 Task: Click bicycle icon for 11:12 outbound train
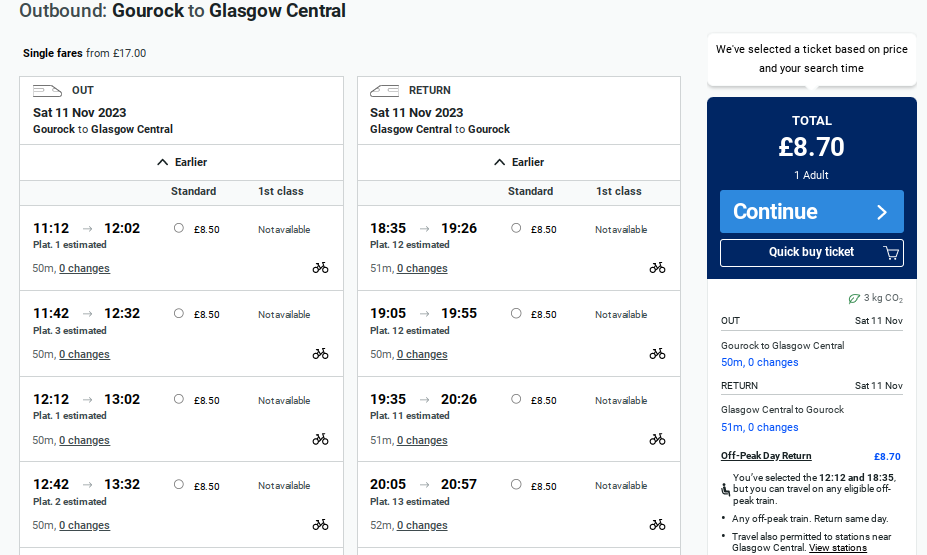[x=320, y=268]
